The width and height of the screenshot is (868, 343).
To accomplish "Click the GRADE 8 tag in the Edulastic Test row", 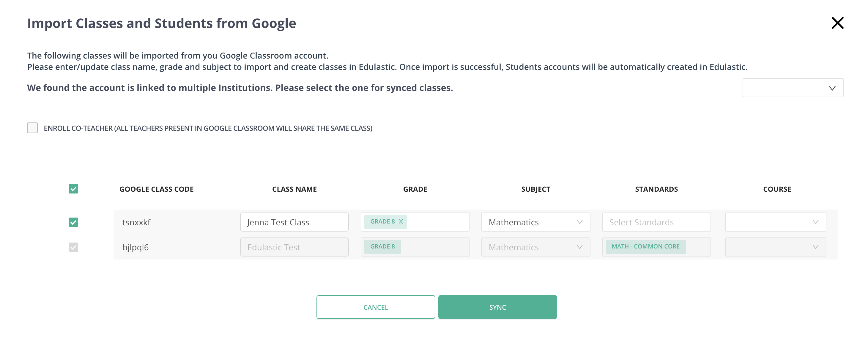I will [382, 246].
